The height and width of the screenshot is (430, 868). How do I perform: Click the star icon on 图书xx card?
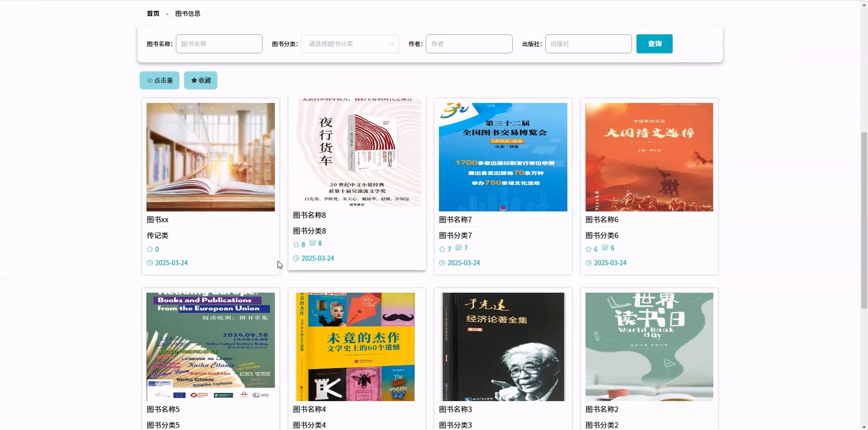(150, 249)
